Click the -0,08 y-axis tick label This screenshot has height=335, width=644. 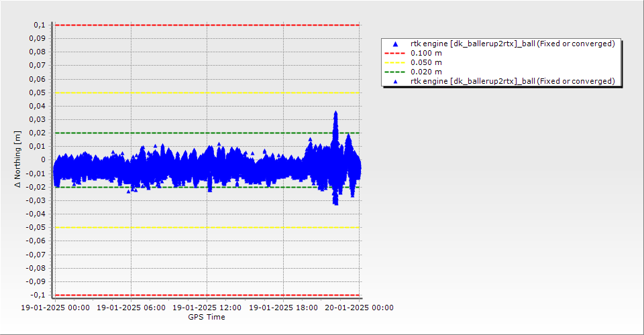36,268
